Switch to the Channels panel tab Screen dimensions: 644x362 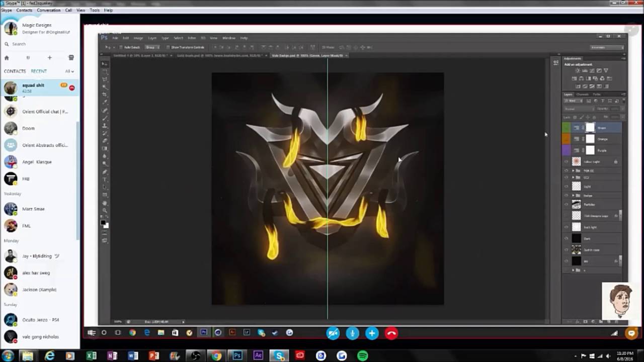tap(582, 94)
